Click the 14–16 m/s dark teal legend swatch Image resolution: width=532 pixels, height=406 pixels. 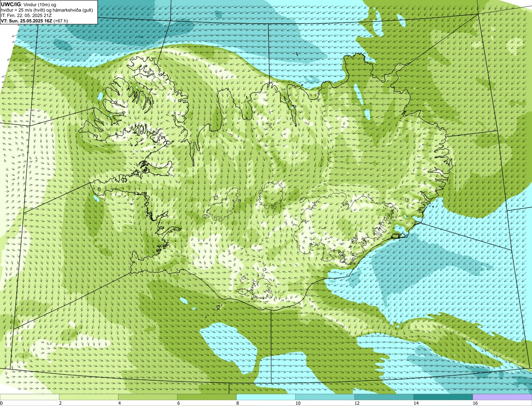tap(443, 397)
